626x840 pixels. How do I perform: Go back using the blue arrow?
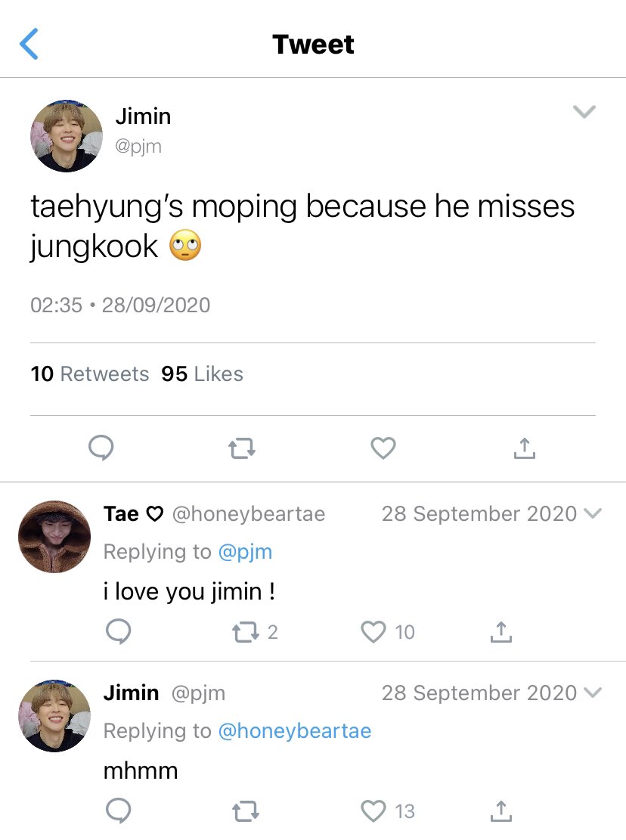click(29, 44)
